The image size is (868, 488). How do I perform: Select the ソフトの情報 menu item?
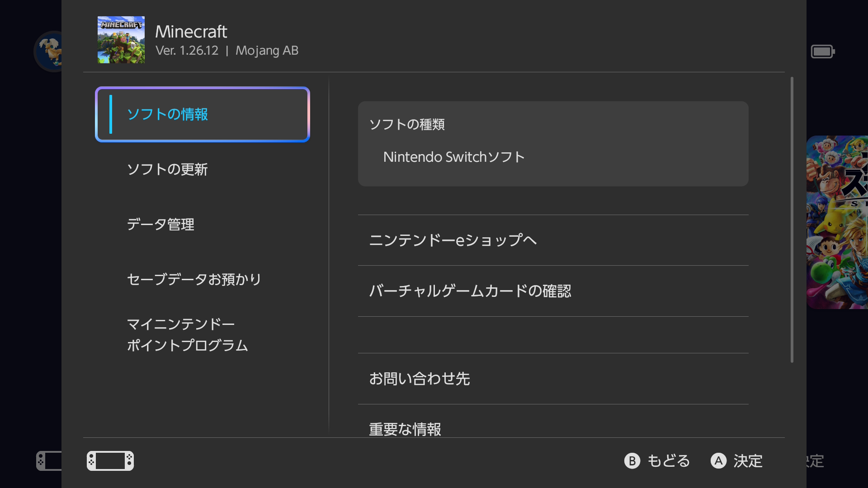click(203, 114)
